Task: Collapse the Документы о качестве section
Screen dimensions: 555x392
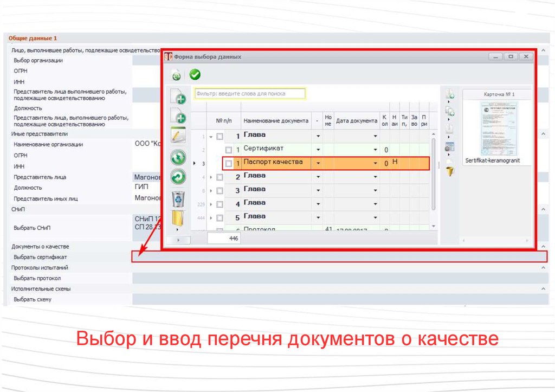Action: point(543,246)
